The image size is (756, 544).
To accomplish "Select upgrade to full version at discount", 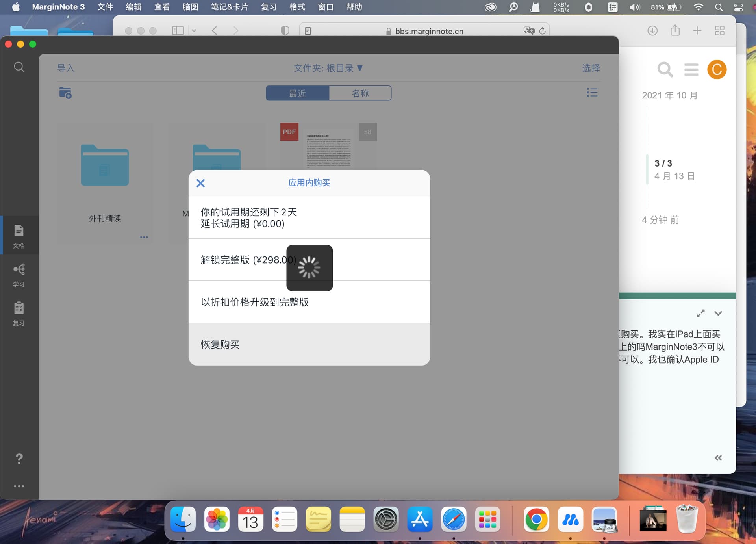I will (x=309, y=302).
